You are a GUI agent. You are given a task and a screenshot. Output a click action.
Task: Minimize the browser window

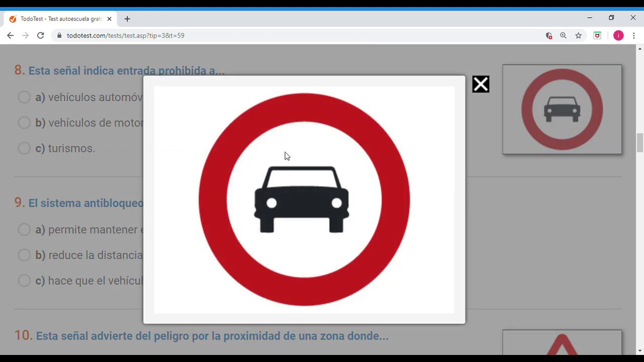tap(590, 18)
